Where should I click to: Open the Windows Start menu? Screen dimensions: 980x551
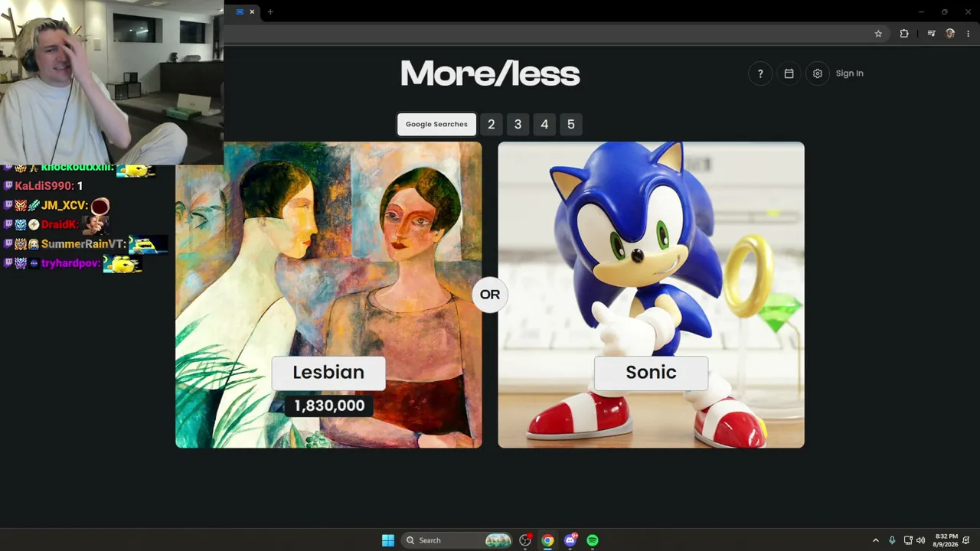tap(388, 540)
